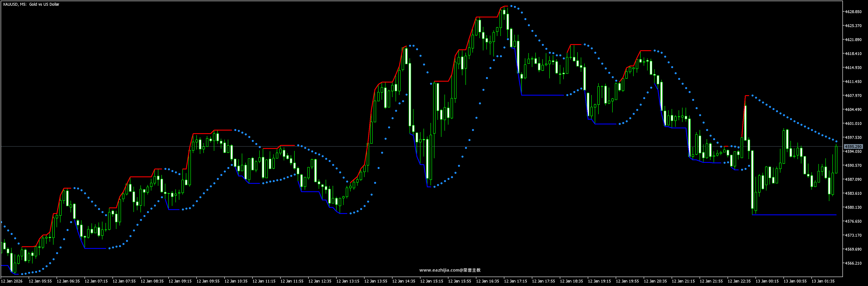Click time axis label 12 Jan 09:55
This screenshot has width=868, height=286.
point(208,281)
